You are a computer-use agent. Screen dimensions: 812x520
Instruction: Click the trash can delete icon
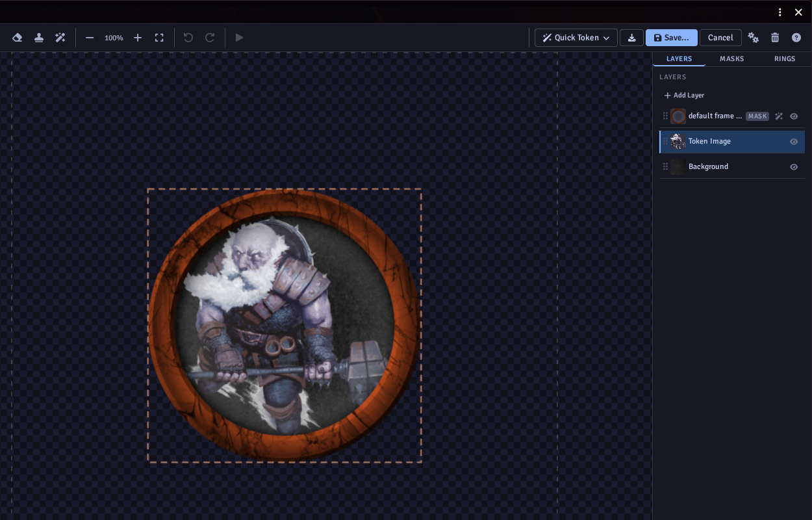click(775, 38)
